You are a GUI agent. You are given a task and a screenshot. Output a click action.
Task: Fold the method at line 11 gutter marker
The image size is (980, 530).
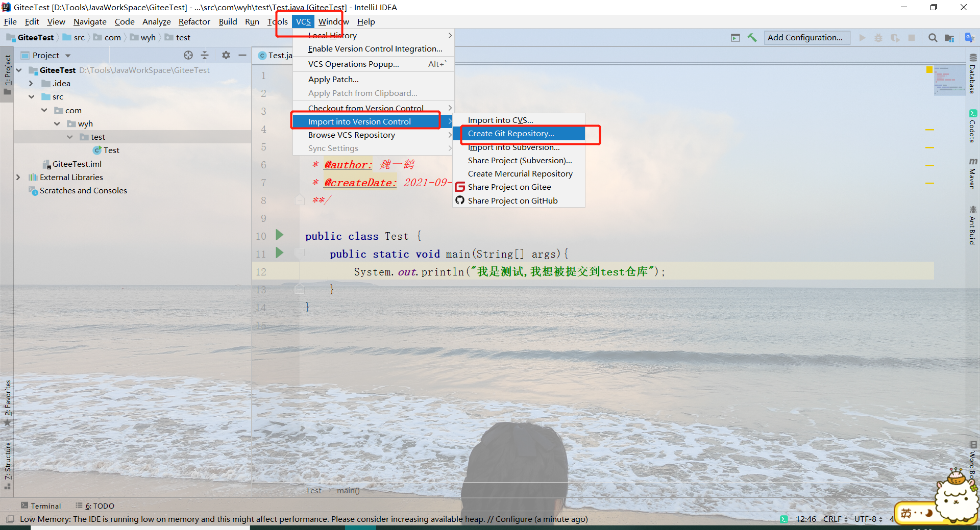coord(300,253)
